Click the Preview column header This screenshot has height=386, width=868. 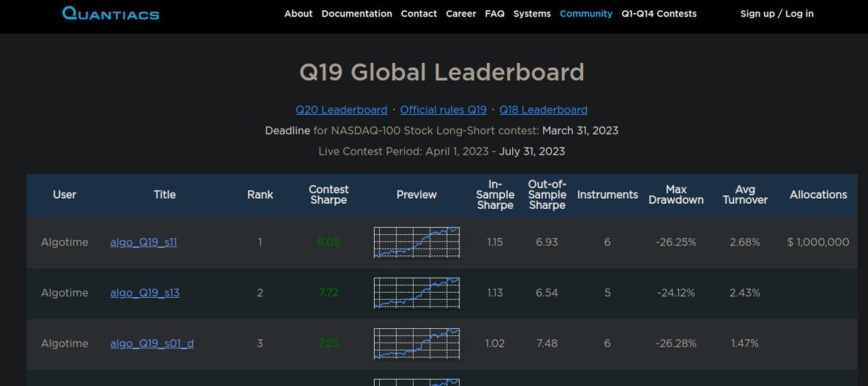[417, 194]
